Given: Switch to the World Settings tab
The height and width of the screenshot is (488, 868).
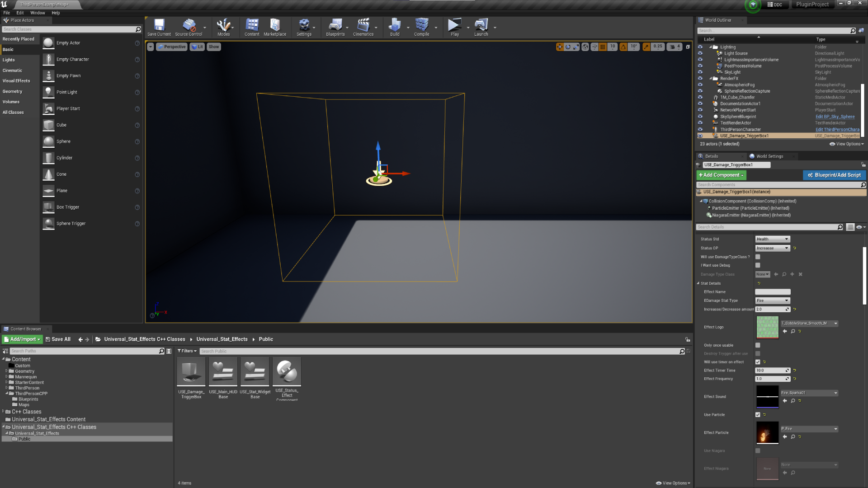Looking at the screenshot, I should point(769,156).
